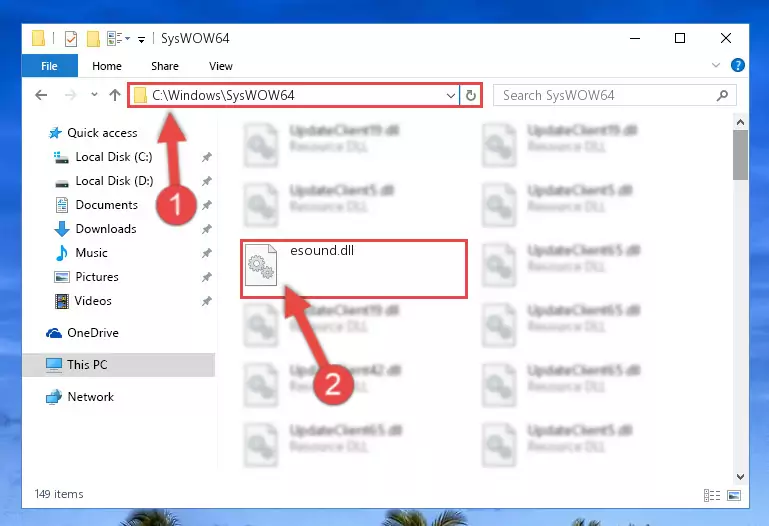Select Network in navigation pane
The width and height of the screenshot is (769, 526).
click(91, 397)
